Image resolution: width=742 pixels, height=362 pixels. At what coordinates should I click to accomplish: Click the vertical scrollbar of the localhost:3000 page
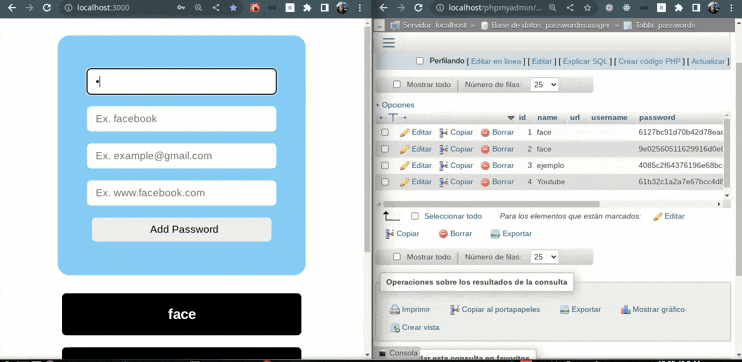click(x=367, y=140)
